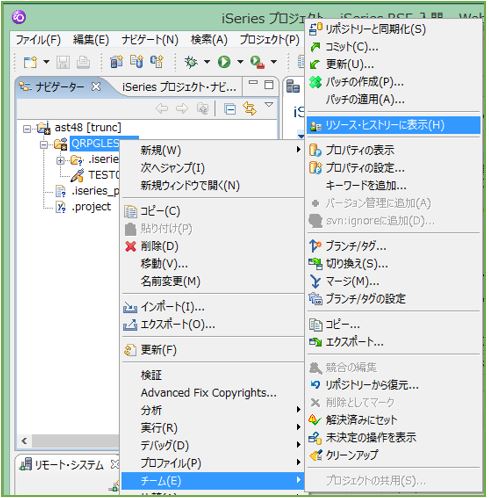Choose パッチの適用(A)...

(x=394, y=99)
